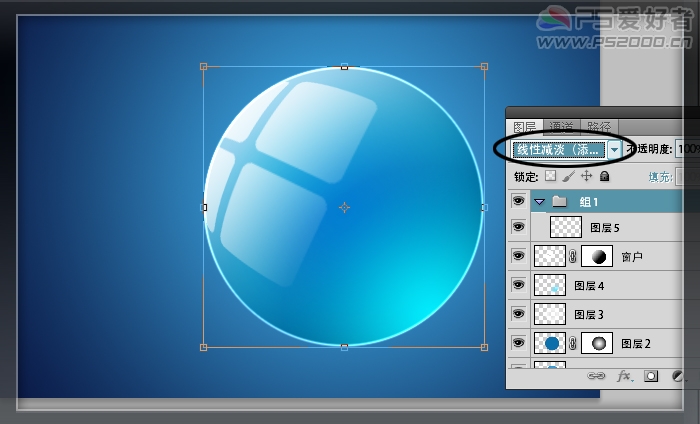700x424 pixels.
Task: Click the right-middle transform handle
Action: [484, 207]
